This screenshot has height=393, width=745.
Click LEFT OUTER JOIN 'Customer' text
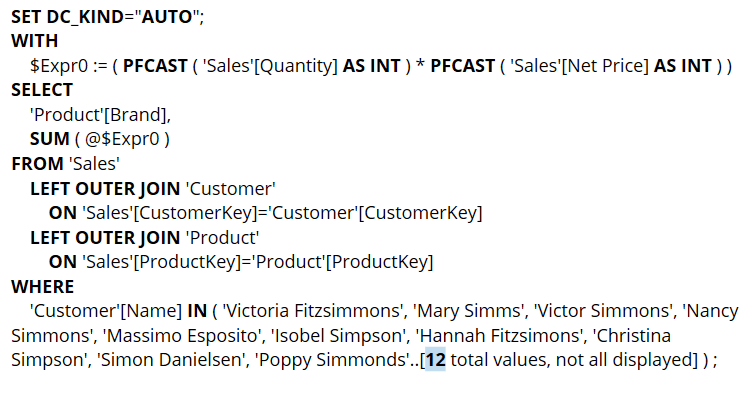(153, 189)
